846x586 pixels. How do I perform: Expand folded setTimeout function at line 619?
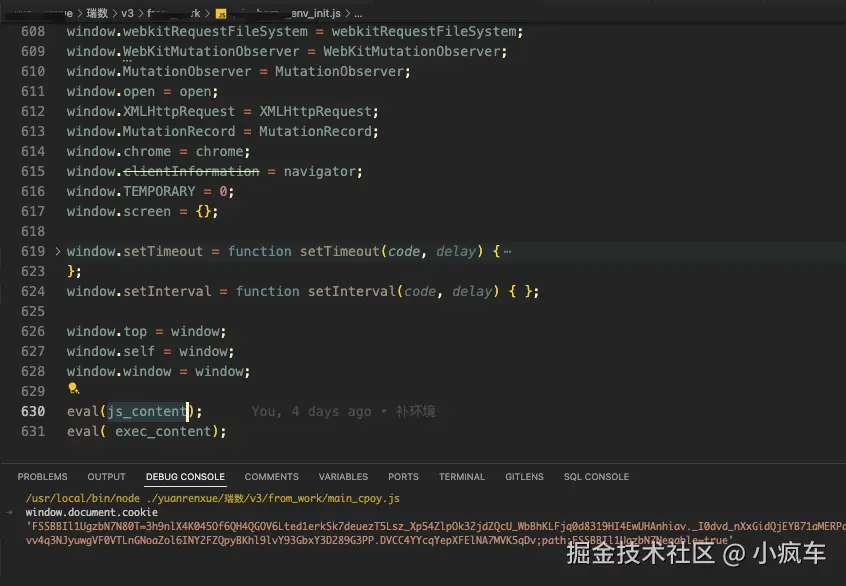point(58,251)
